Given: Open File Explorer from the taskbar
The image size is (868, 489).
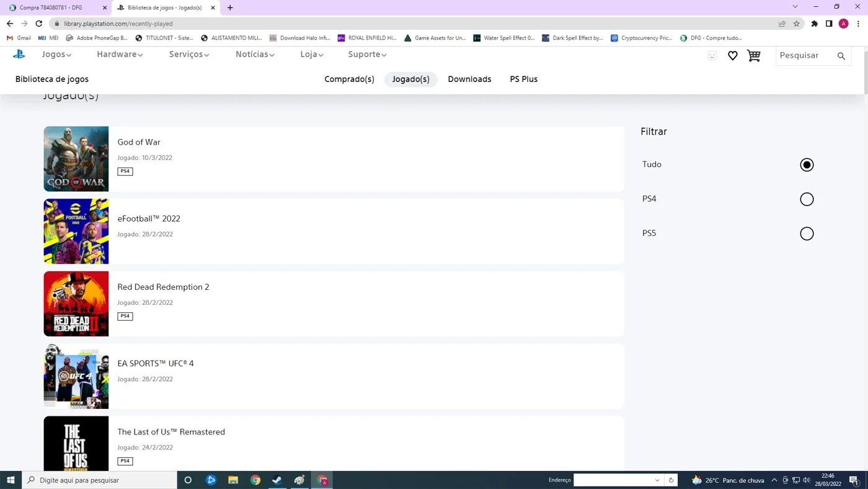Looking at the screenshot, I should pos(233,480).
